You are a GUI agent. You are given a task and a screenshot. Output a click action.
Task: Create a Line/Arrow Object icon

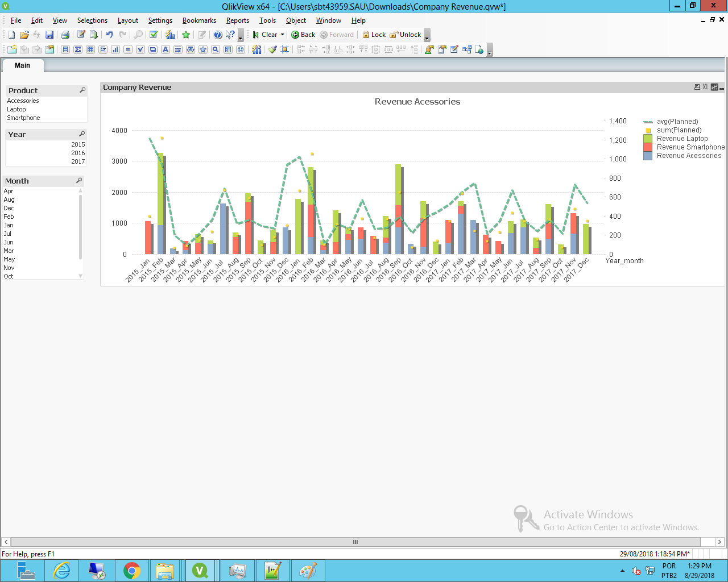point(178,49)
